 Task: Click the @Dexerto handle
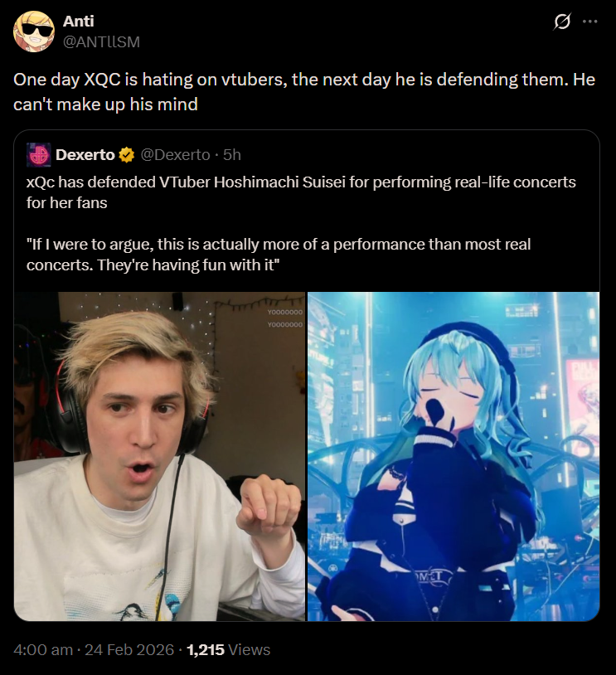[175, 154]
